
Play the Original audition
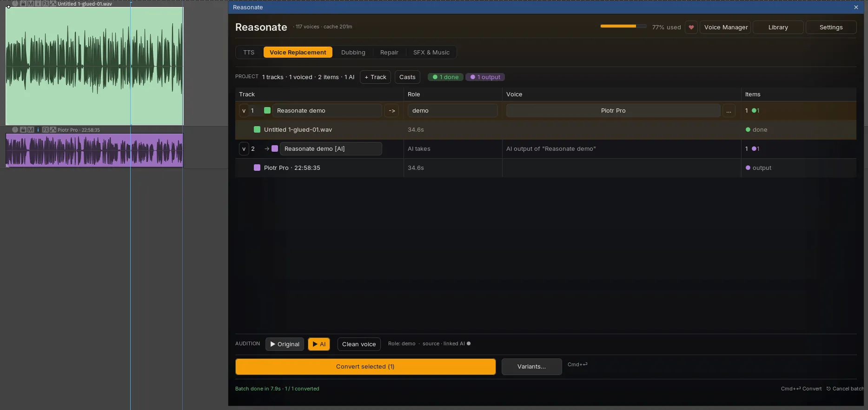coord(285,344)
